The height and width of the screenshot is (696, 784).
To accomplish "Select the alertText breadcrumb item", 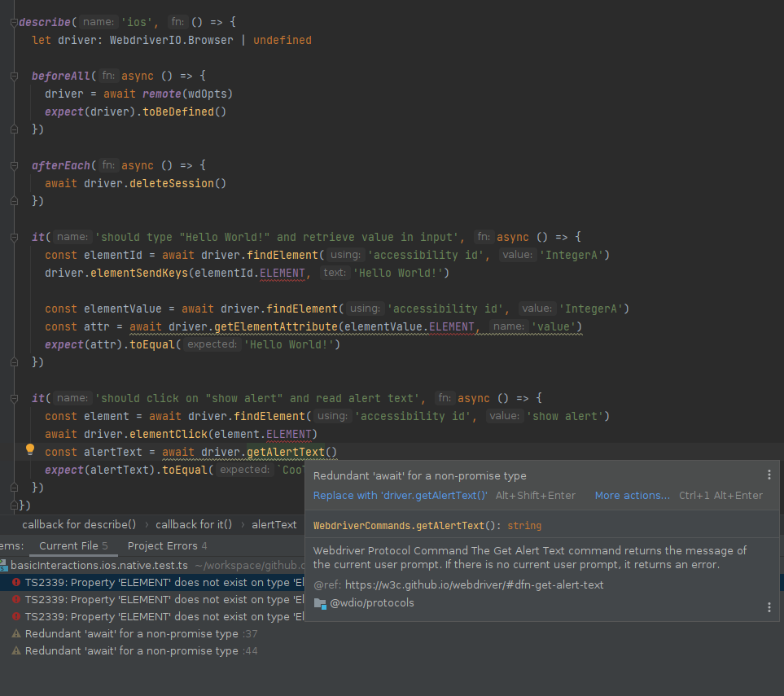I will click(x=274, y=524).
